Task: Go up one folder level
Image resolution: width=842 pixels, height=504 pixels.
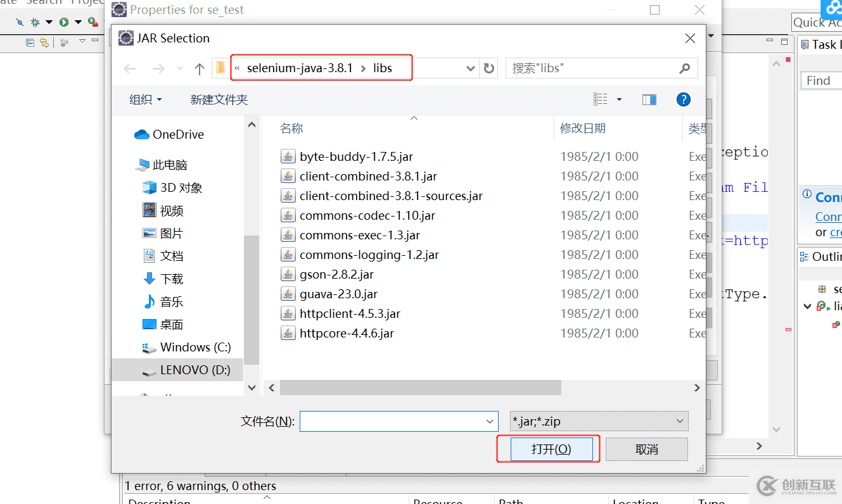Action: pyautogui.click(x=200, y=68)
